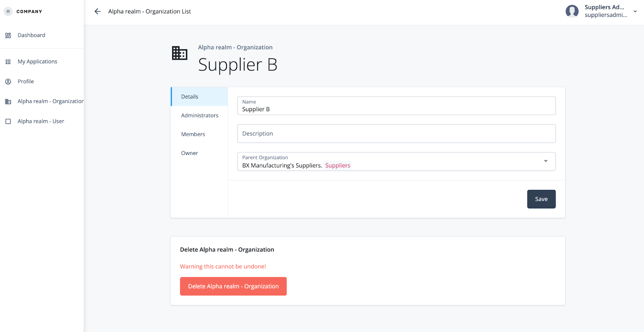Click the large organization building icon

click(x=180, y=53)
